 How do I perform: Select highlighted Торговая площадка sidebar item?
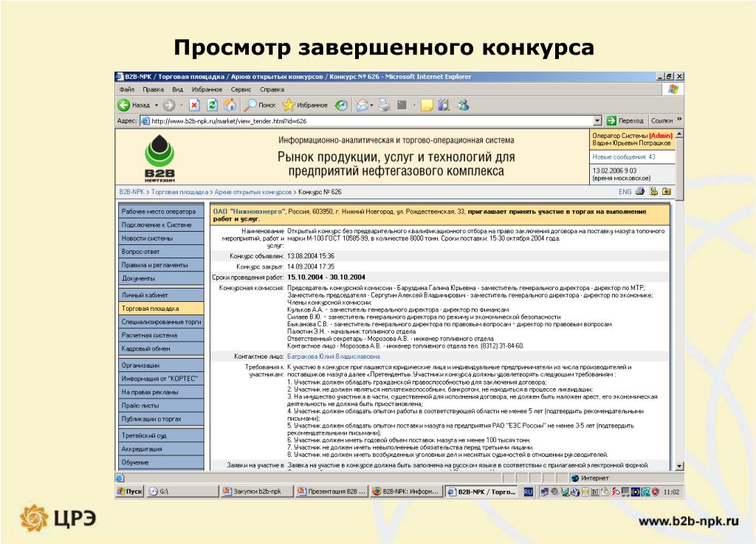tap(161, 309)
